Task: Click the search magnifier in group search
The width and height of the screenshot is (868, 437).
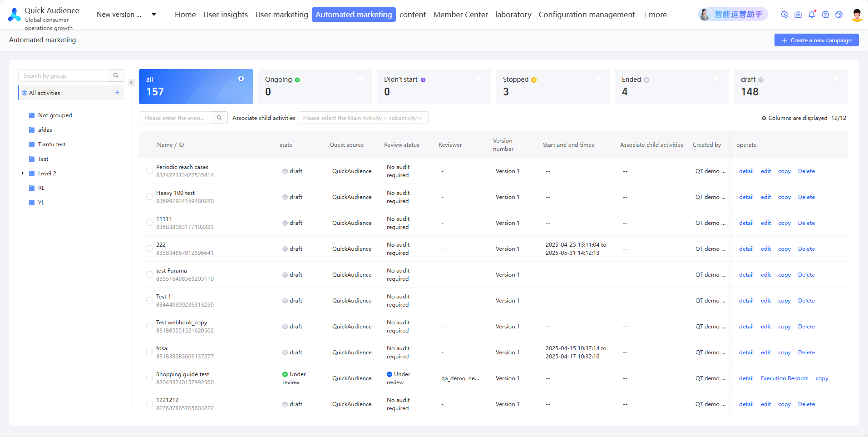Action: pos(116,75)
